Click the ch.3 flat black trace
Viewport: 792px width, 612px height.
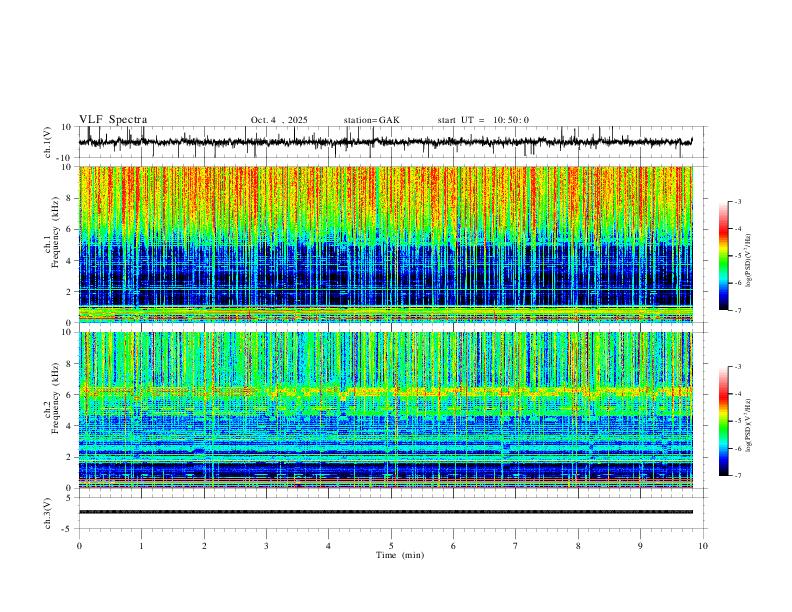click(385, 512)
